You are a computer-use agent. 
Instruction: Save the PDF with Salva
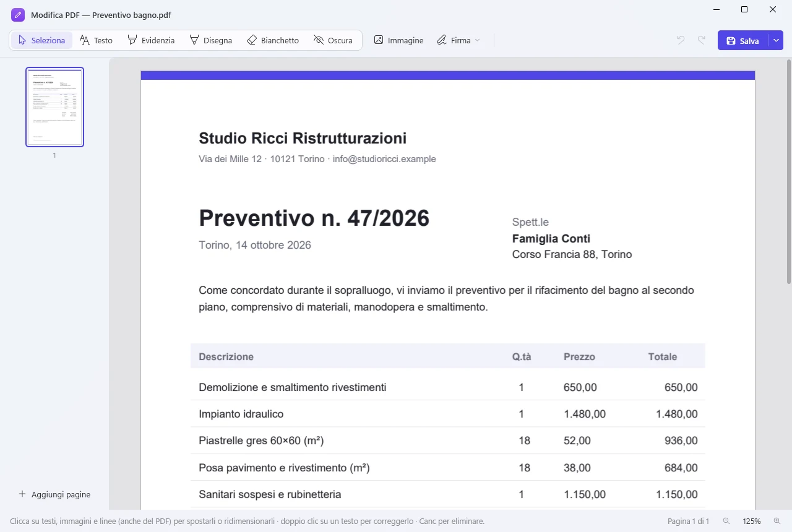tap(742, 40)
